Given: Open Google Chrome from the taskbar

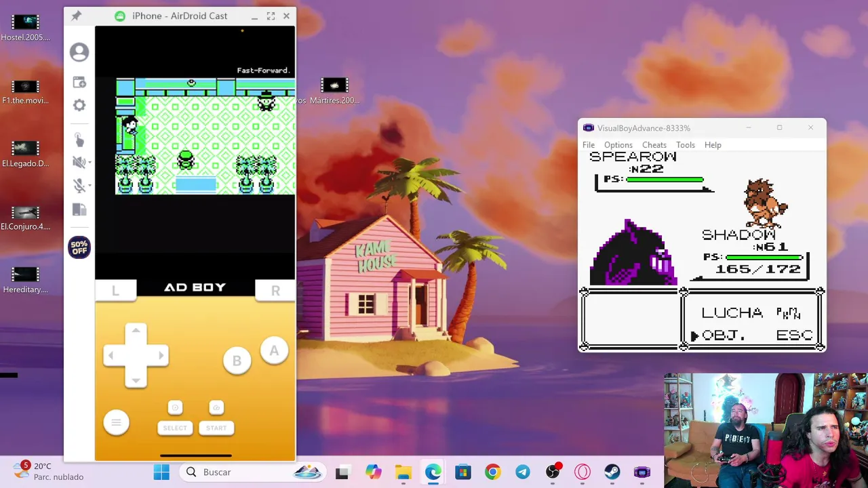Looking at the screenshot, I should [x=492, y=472].
